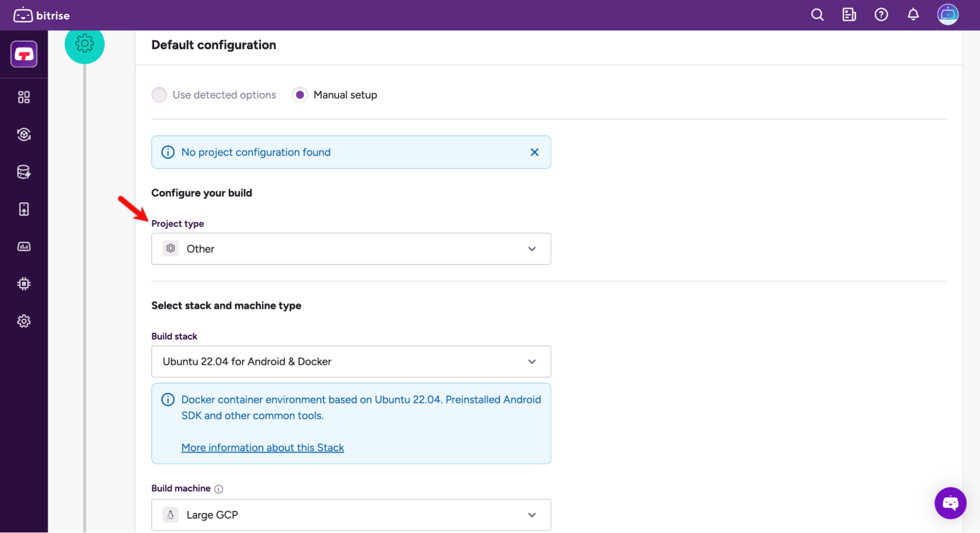Click the Build machine label
Image resolution: width=980 pixels, height=533 pixels.
[181, 488]
